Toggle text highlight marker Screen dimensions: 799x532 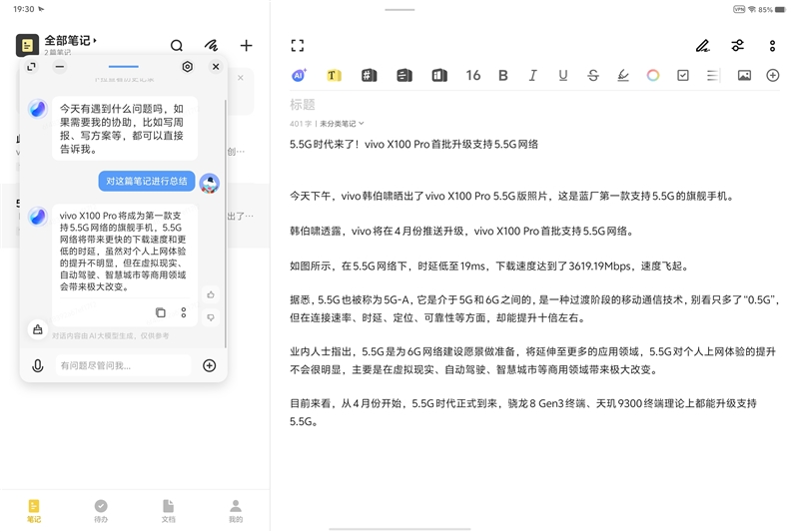tap(623, 75)
